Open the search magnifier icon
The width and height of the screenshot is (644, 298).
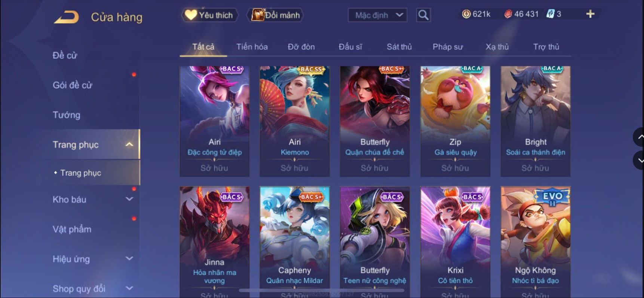(x=423, y=15)
